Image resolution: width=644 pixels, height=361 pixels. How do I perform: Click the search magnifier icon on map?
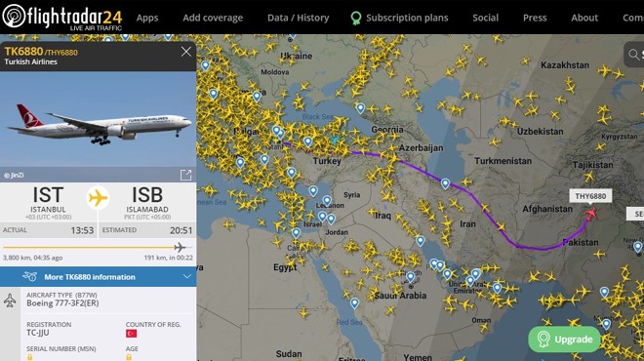pyautogui.click(x=633, y=55)
